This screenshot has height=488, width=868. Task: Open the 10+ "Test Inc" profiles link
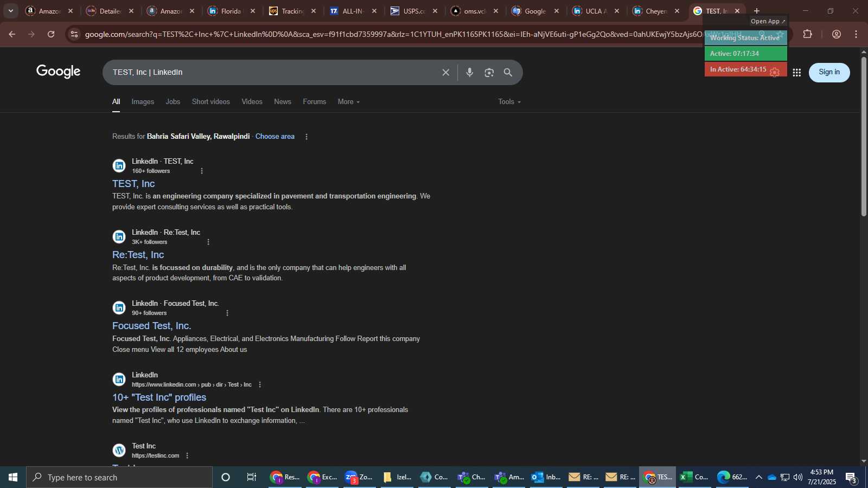tap(159, 397)
